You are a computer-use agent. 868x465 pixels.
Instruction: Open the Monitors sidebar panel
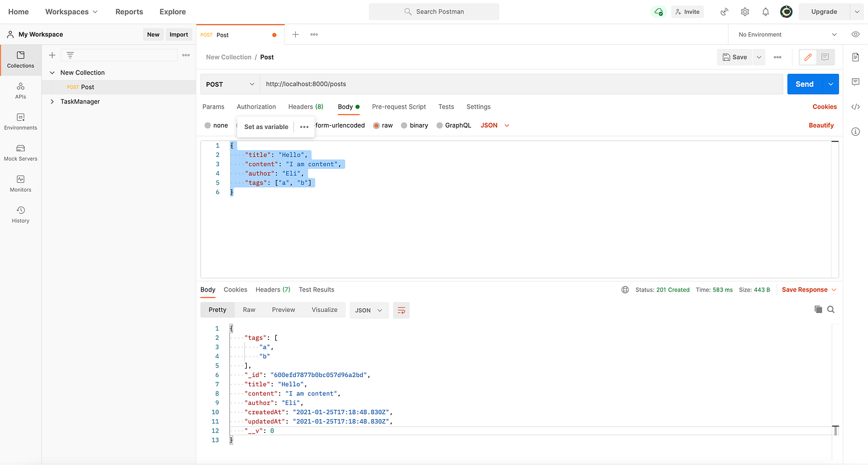pyautogui.click(x=20, y=184)
